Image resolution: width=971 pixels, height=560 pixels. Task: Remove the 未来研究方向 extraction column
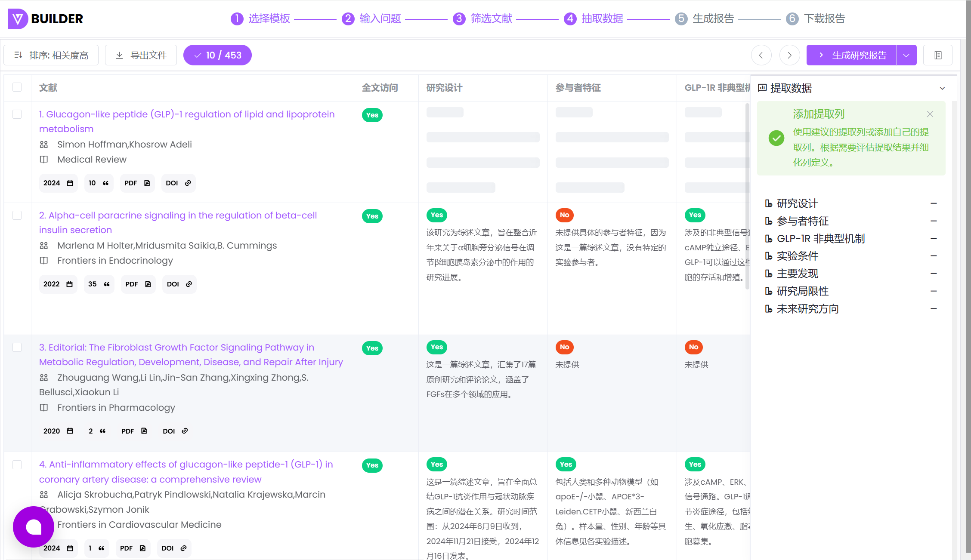(x=934, y=308)
